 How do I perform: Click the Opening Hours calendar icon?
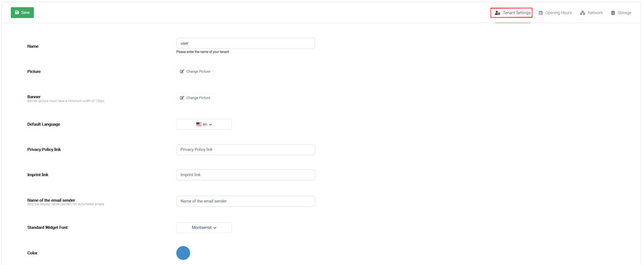click(541, 13)
